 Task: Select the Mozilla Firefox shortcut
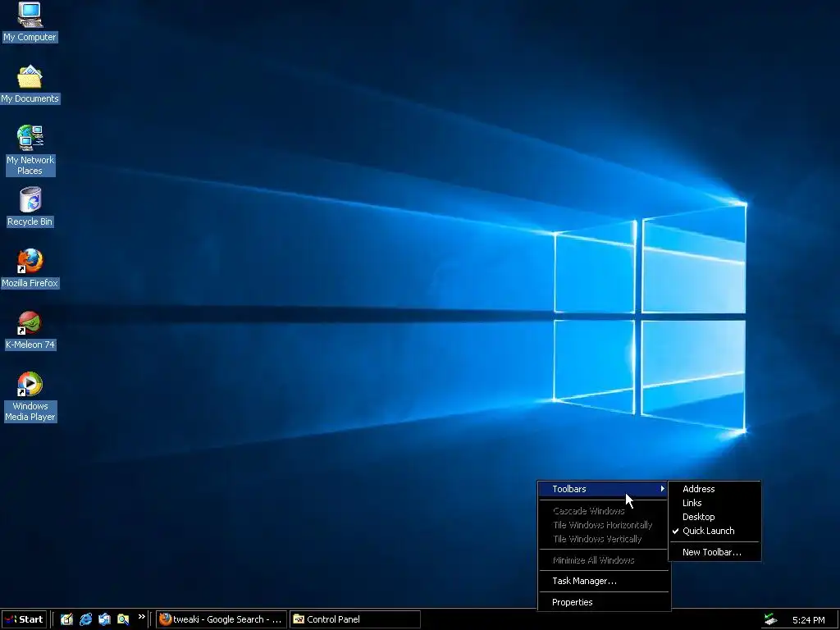(30, 268)
